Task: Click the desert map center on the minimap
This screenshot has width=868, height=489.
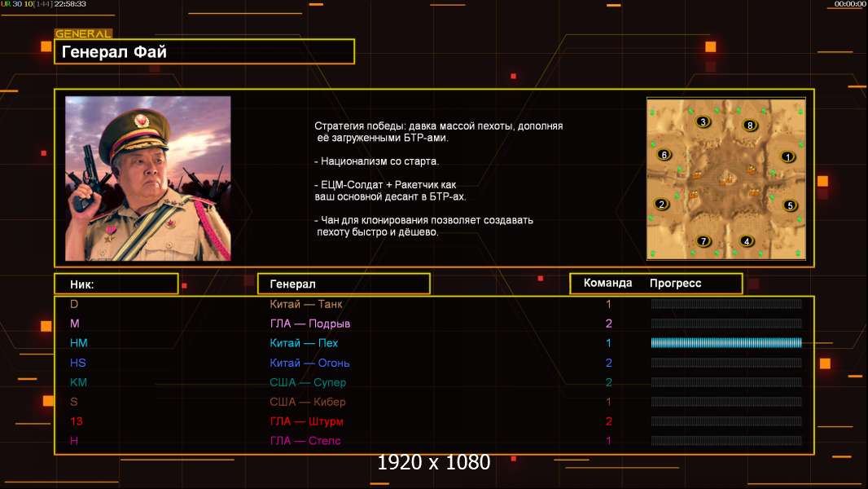Action: (x=726, y=178)
